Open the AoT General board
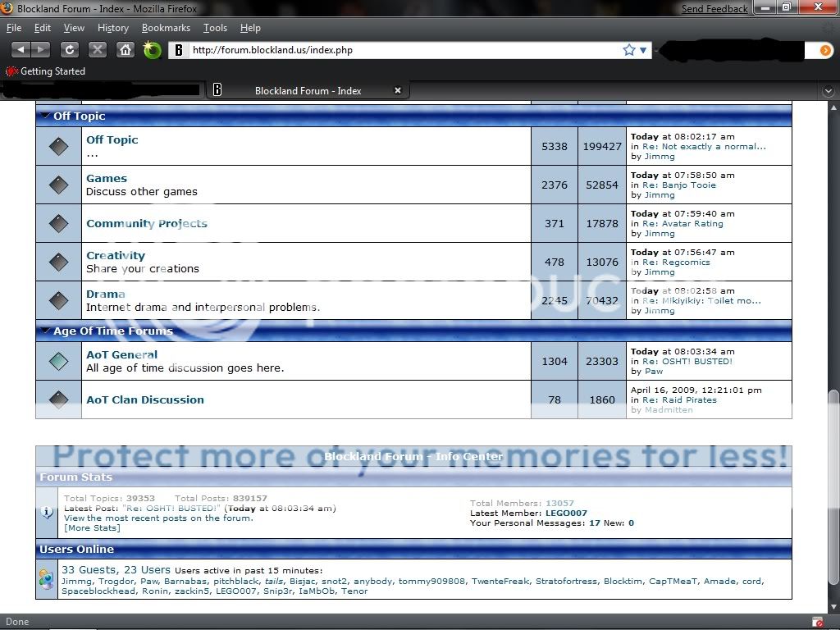 tap(122, 354)
